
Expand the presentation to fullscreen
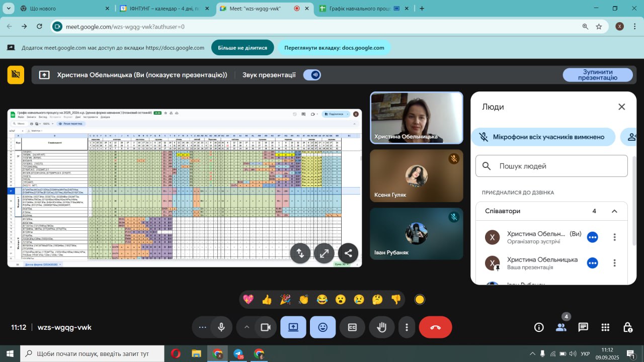[x=324, y=253]
